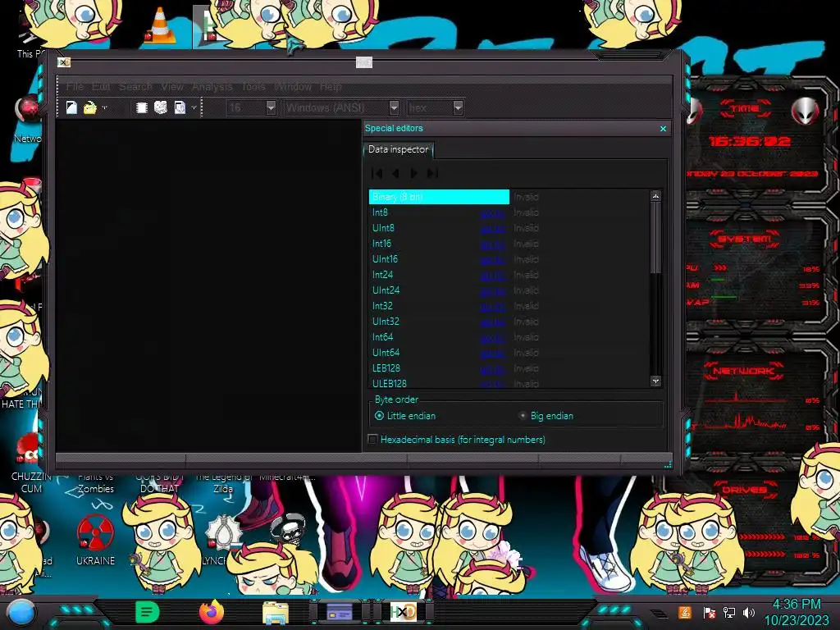
Task: Create a new file with the New icon
Action: tap(71, 107)
